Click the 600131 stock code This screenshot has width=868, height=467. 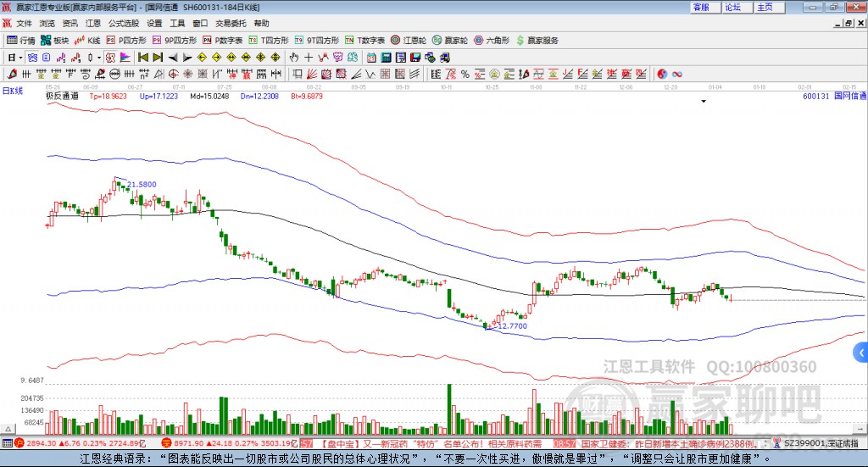point(816,96)
